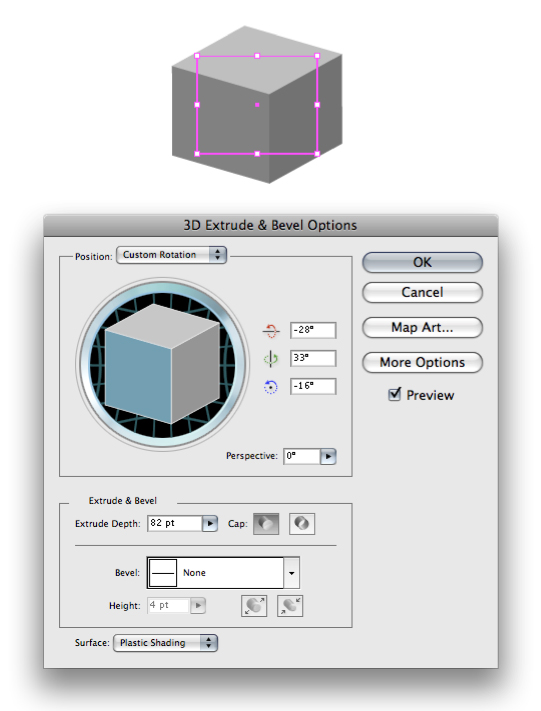541x711 pixels.
Task: Expand the Perspective slider arrow
Action: coord(328,456)
